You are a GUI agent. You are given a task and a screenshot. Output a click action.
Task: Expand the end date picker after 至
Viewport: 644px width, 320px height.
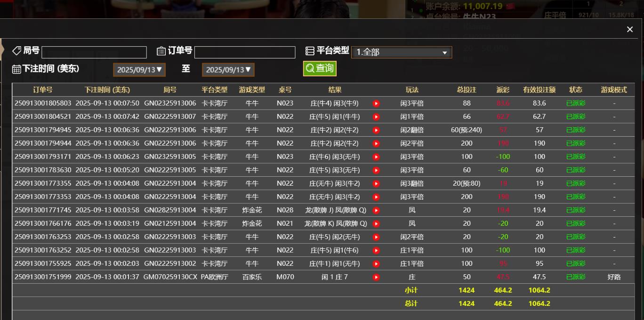(228, 70)
